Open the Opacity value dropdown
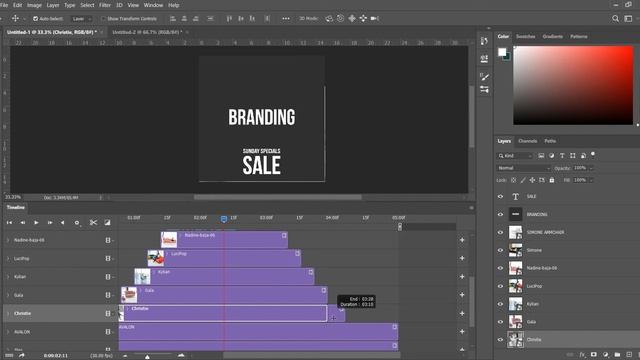 point(591,168)
